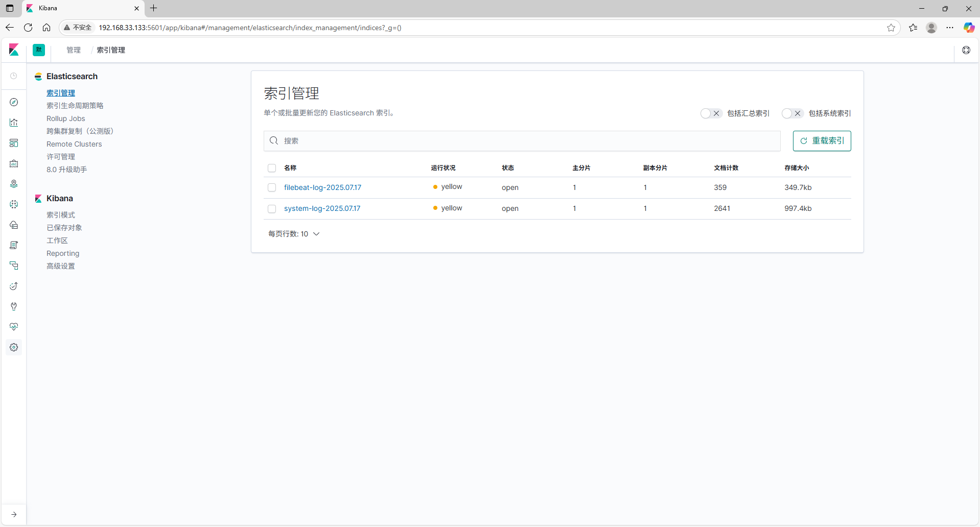Open the browser favorites list icon
This screenshot has width=980, height=527.
(913, 28)
